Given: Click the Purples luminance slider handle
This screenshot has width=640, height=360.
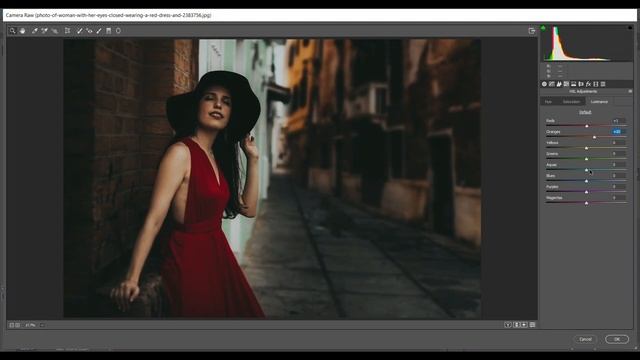Looking at the screenshot, I should pyautogui.click(x=587, y=192).
